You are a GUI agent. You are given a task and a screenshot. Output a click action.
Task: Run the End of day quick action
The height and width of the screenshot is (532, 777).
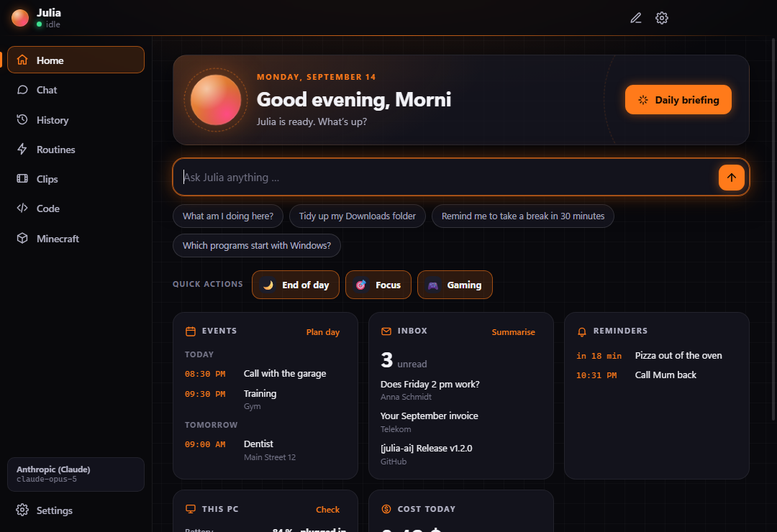tap(296, 285)
